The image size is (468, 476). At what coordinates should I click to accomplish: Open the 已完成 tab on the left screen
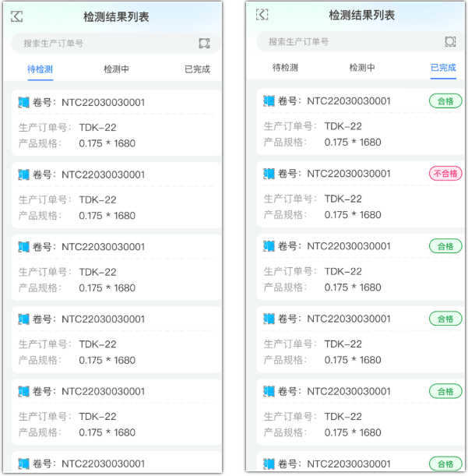[x=197, y=69]
